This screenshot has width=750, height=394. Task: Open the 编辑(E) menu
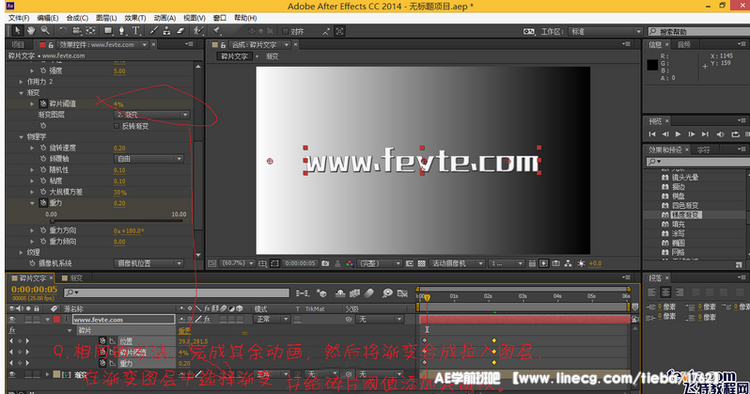coord(48,18)
